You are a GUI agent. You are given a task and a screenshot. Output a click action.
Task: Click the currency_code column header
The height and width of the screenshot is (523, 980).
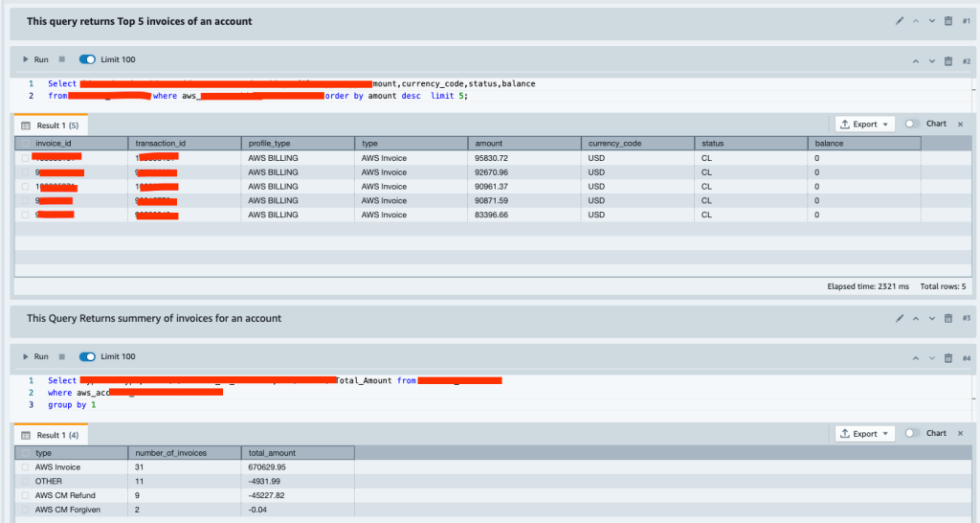pos(637,144)
